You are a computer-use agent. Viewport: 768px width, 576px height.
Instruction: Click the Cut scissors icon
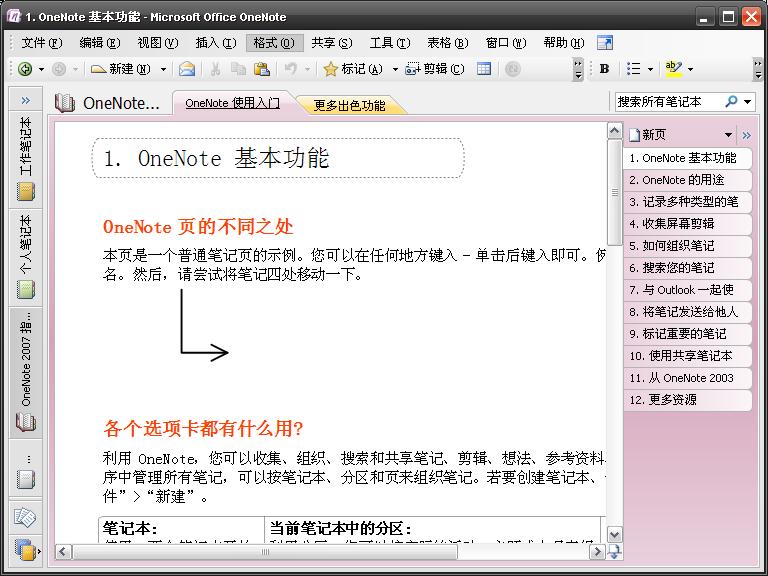coord(215,69)
